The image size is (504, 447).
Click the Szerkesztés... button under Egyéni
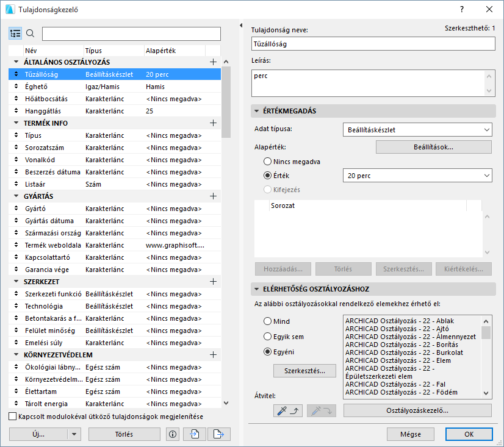[x=304, y=371]
